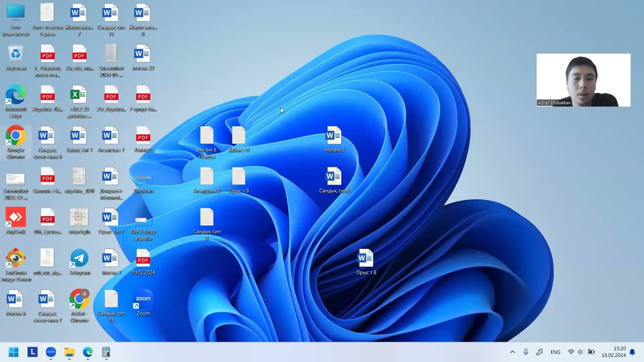
Task: Select the Лист ответов 1 день file
Action: 47,20
